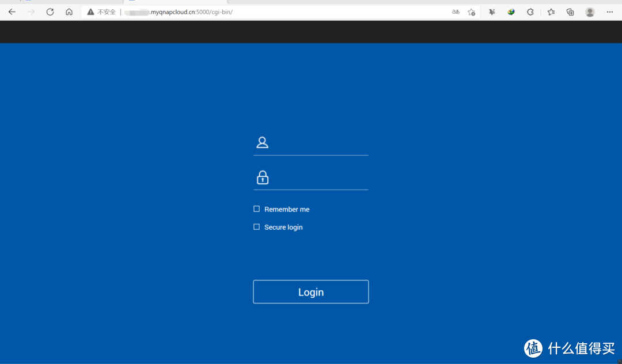
Task: Open the bow-shaped extension icon in toolbar
Action: tap(492, 12)
